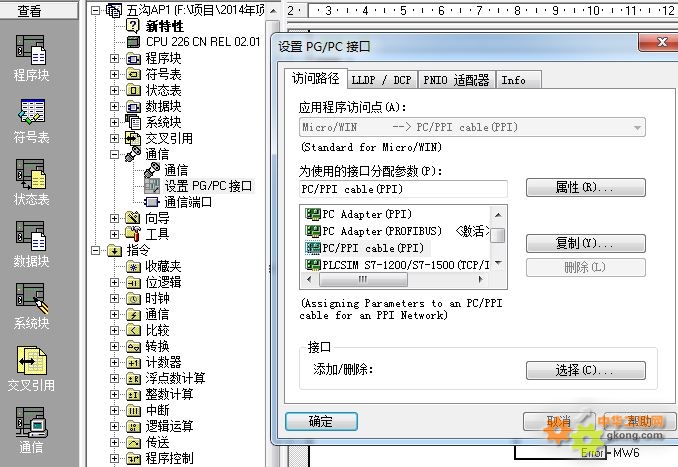Viewport: 678px width, 467px height.
Task: Click the 时钟 clock folder icon
Action: [x=133, y=299]
